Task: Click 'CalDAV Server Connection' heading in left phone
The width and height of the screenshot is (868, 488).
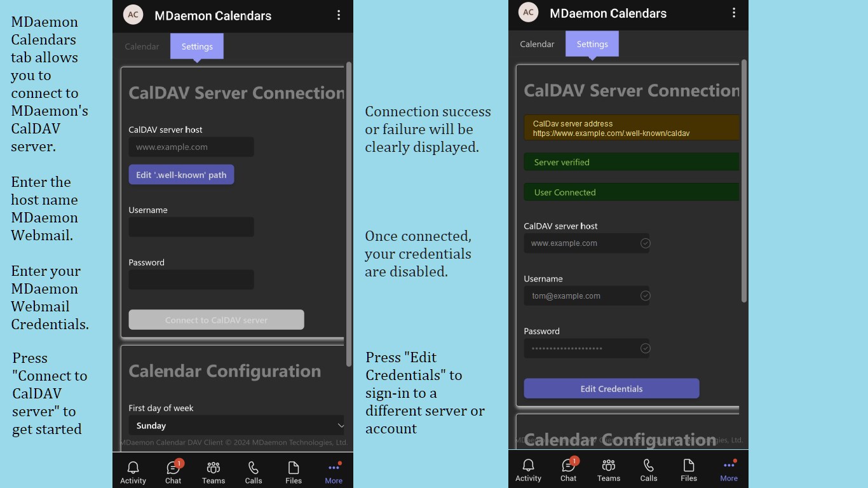Action: 236,93
